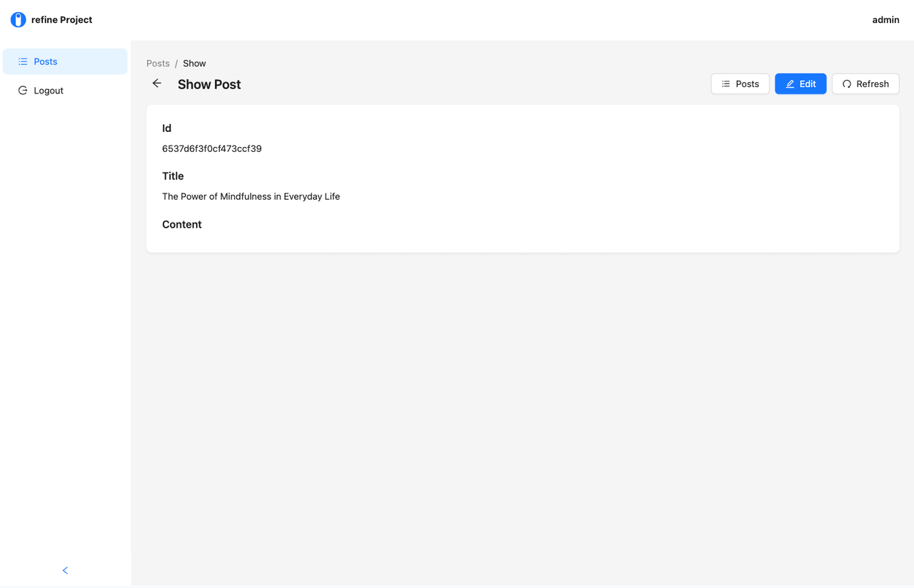Collapse the sidebar with the bottom chevron
The image size is (914, 588).
coord(65,570)
